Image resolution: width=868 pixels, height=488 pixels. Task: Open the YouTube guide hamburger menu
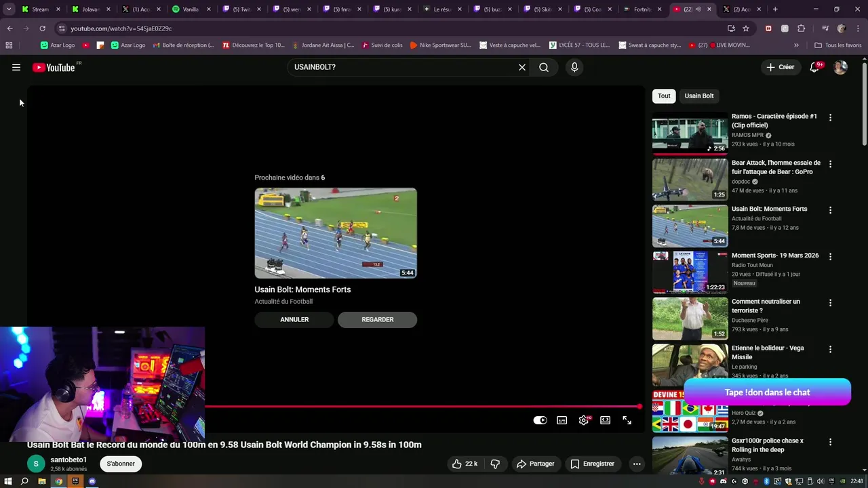[16, 67]
